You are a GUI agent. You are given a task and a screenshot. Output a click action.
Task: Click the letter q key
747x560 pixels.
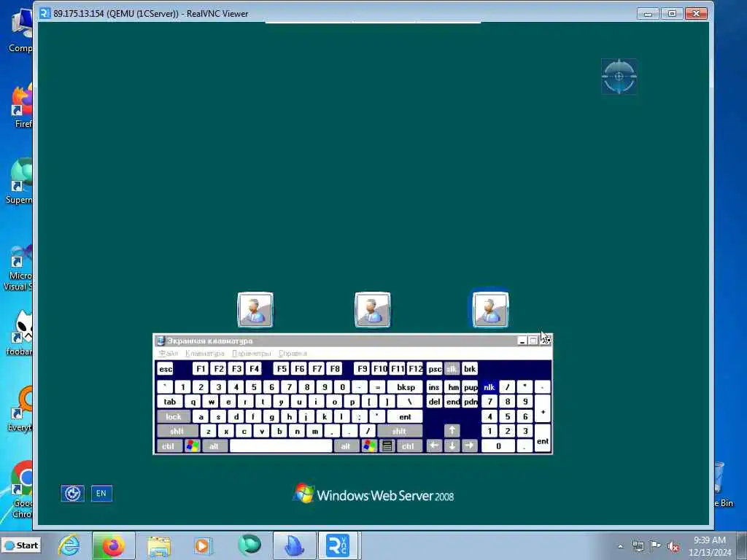193,402
